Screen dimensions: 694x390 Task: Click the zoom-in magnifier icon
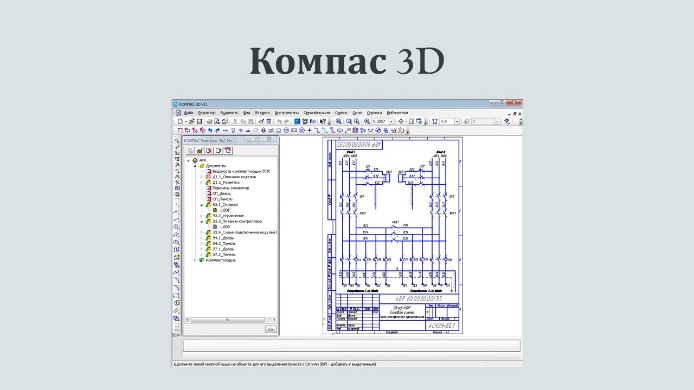pyautogui.click(x=339, y=121)
